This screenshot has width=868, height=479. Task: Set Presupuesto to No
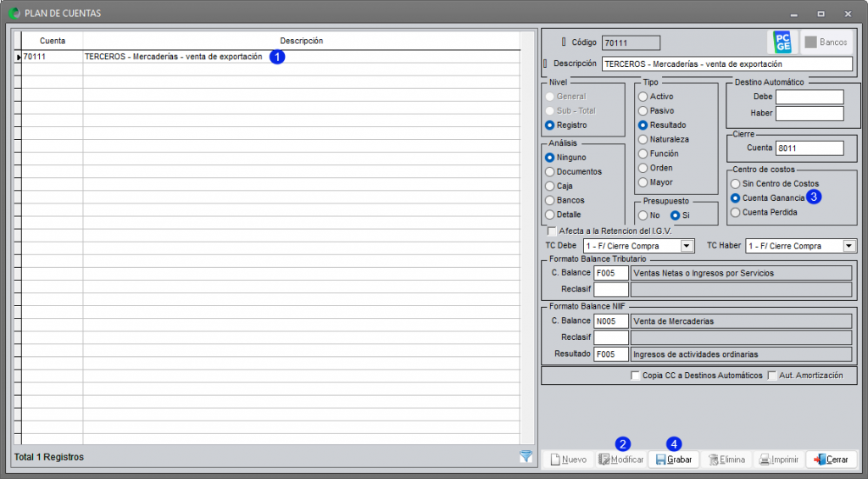(643, 215)
